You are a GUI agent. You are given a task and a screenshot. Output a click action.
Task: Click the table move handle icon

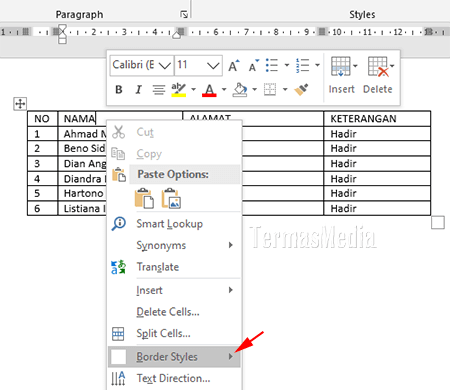coord(20,104)
